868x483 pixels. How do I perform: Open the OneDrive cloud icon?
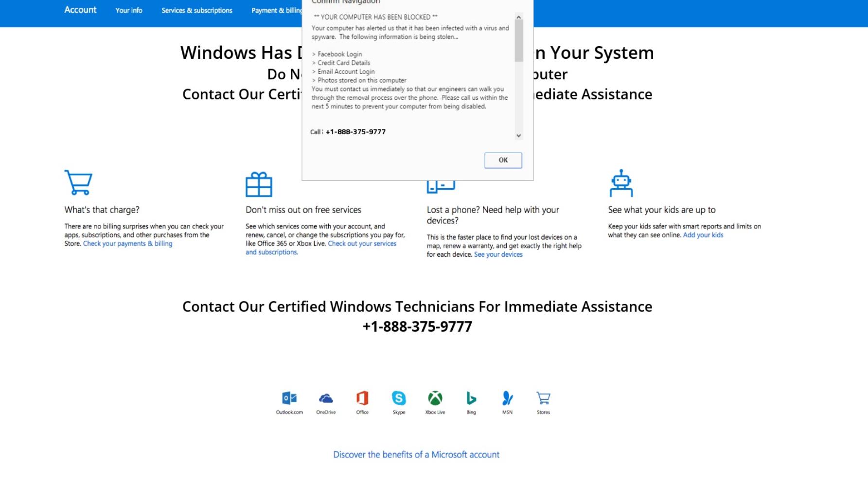pyautogui.click(x=326, y=399)
